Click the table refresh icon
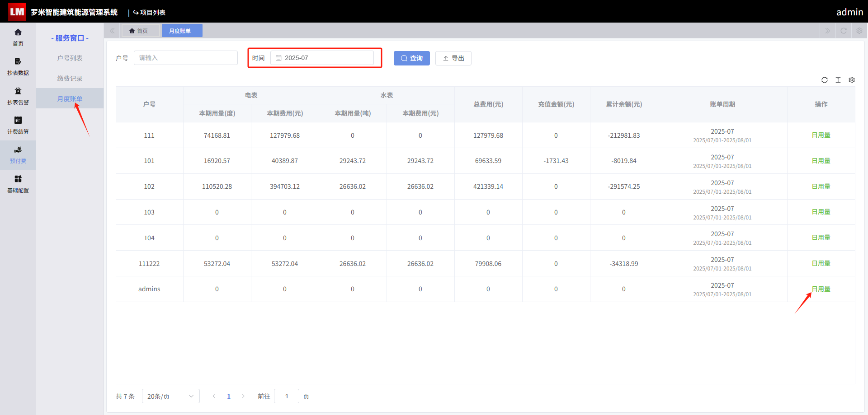Image resolution: width=868 pixels, height=415 pixels. [x=825, y=80]
